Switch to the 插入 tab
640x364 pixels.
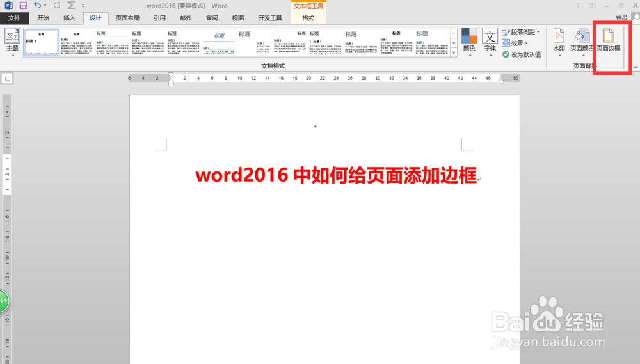click(x=69, y=18)
